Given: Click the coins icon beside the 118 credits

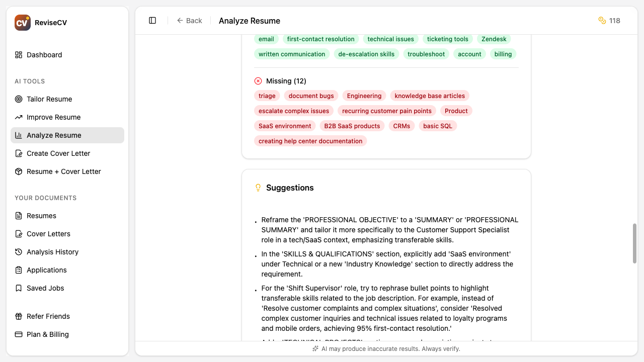Looking at the screenshot, I should pyautogui.click(x=602, y=21).
